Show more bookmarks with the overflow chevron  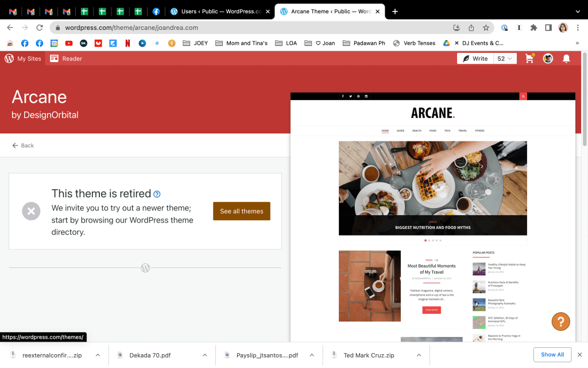(x=577, y=43)
